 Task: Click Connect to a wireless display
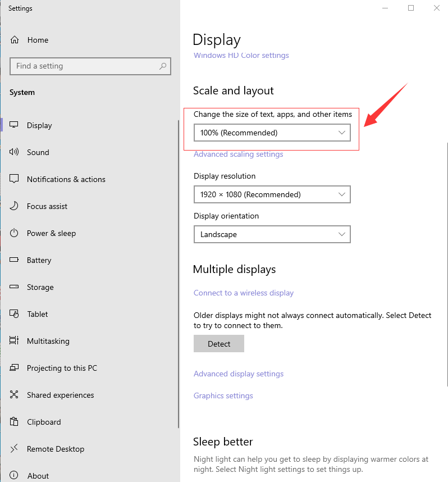(244, 293)
